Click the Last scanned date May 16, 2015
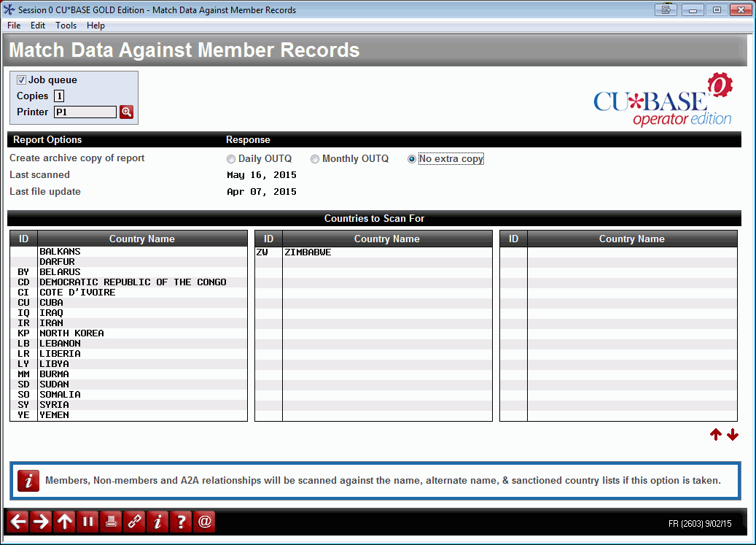This screenshot has height=545, width=756. [262, 175]
